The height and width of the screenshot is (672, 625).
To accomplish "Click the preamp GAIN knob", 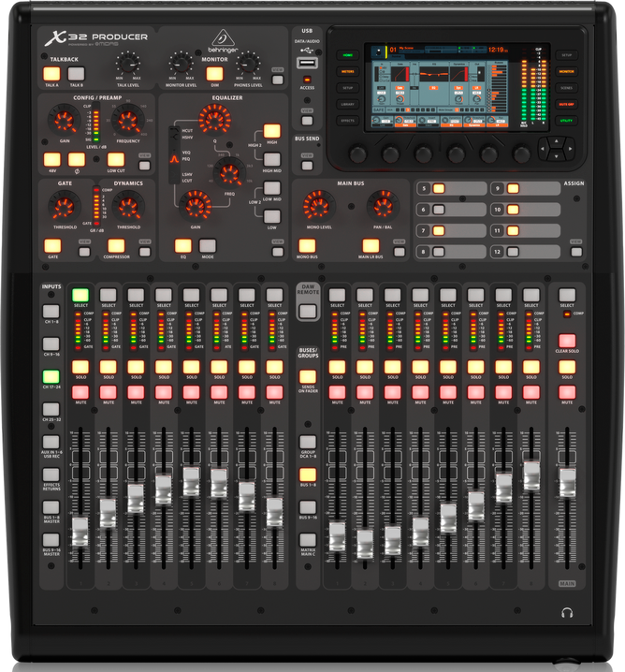I will click(x=64, y=121).
